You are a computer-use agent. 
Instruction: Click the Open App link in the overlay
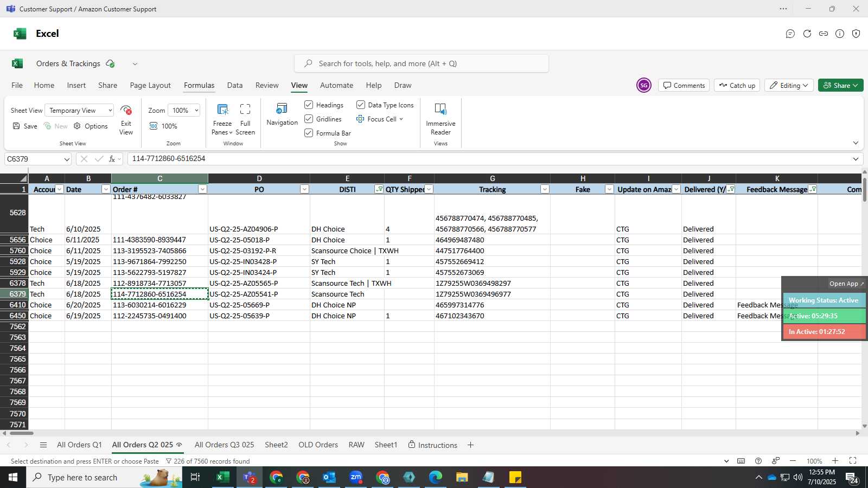point(846,284)
